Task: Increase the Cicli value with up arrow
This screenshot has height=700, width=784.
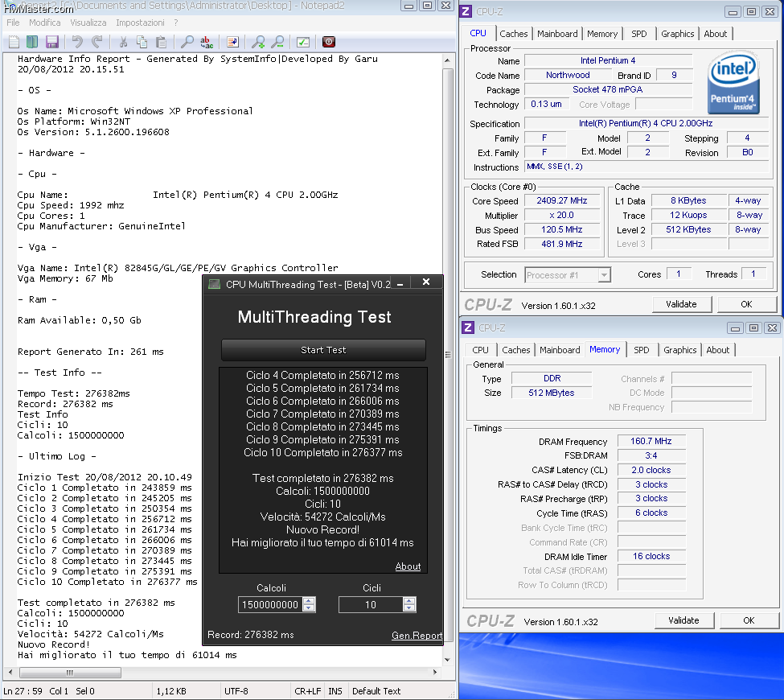Action: pos(409,601)
